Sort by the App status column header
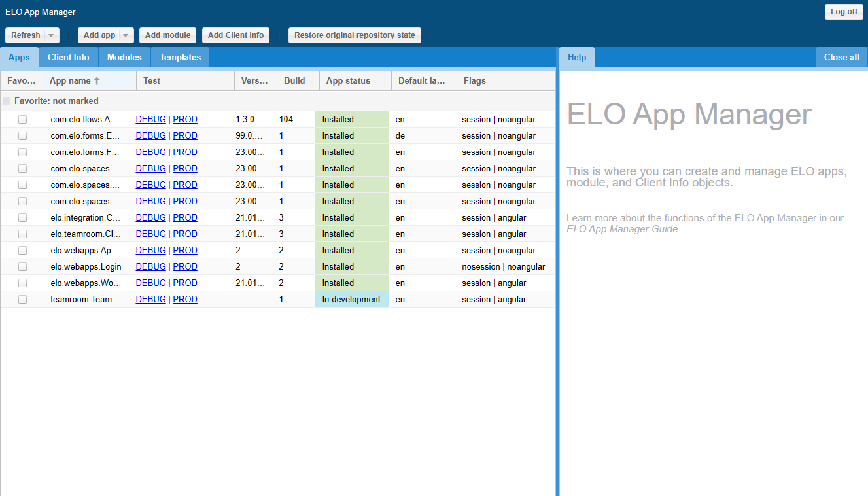The image size is (868, 496). [355, 81]
